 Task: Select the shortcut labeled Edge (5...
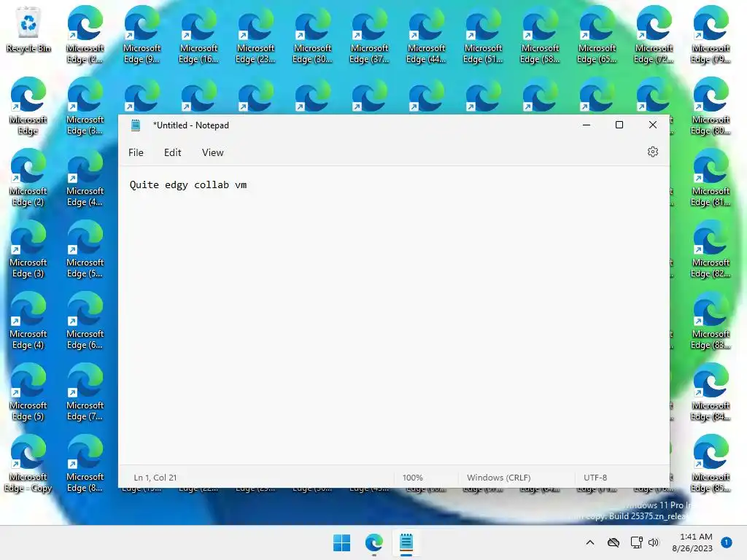coord(85,249)
